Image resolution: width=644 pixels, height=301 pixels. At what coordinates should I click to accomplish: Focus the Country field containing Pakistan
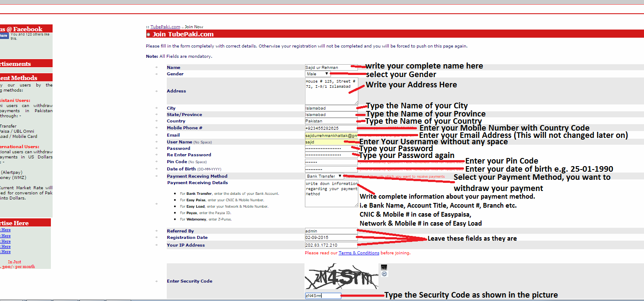click(331, 121)
